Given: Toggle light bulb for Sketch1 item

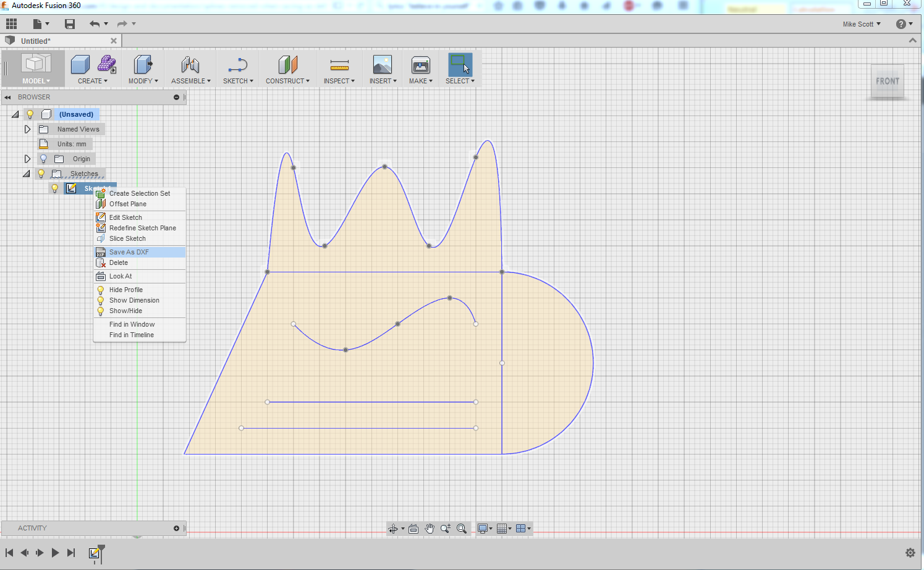Looking at the screenshot, I should coord(54,188).
